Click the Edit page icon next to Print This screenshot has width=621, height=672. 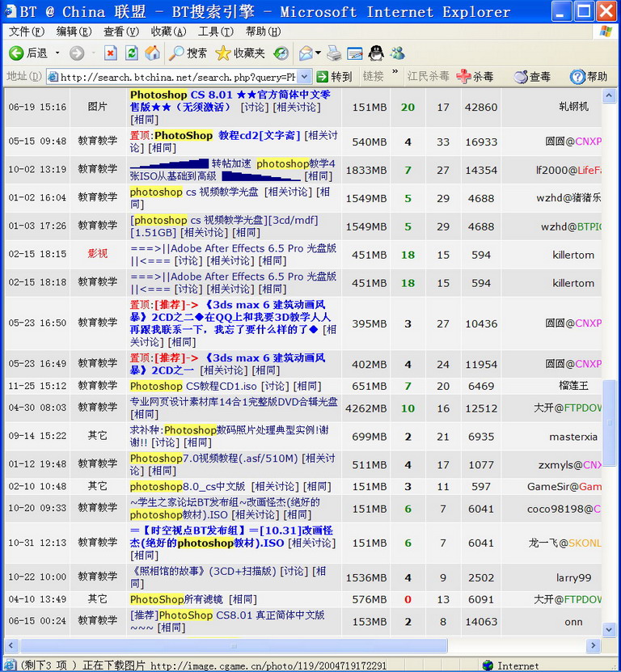[355, 53]
